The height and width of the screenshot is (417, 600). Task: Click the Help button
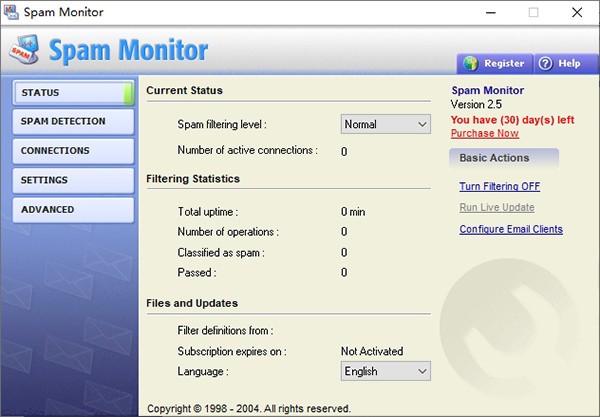[561, 63]
